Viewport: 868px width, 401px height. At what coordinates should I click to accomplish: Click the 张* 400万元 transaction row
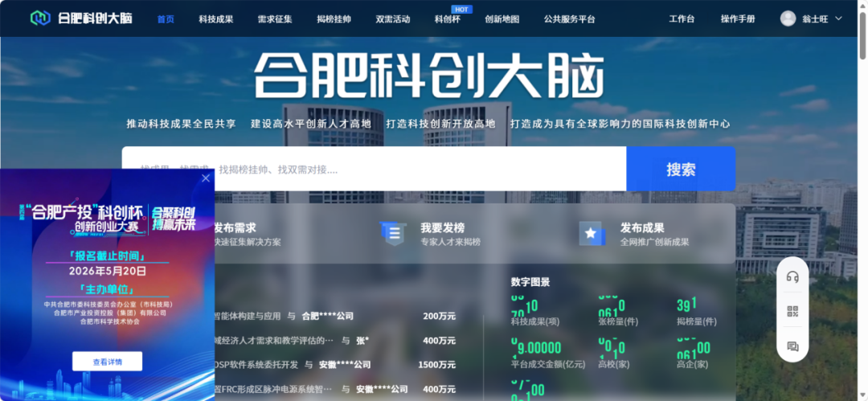tap(335, 341)
